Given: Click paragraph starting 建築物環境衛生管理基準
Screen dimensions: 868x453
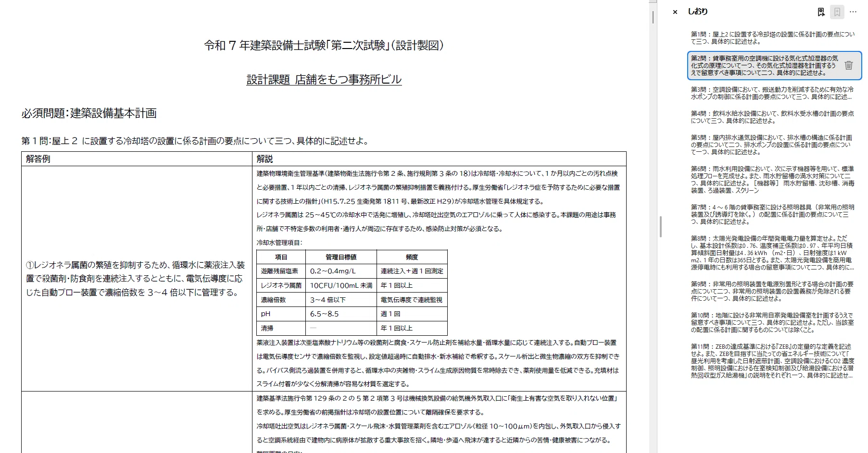Looking at the screenshot, I should [x=438, y=187].
